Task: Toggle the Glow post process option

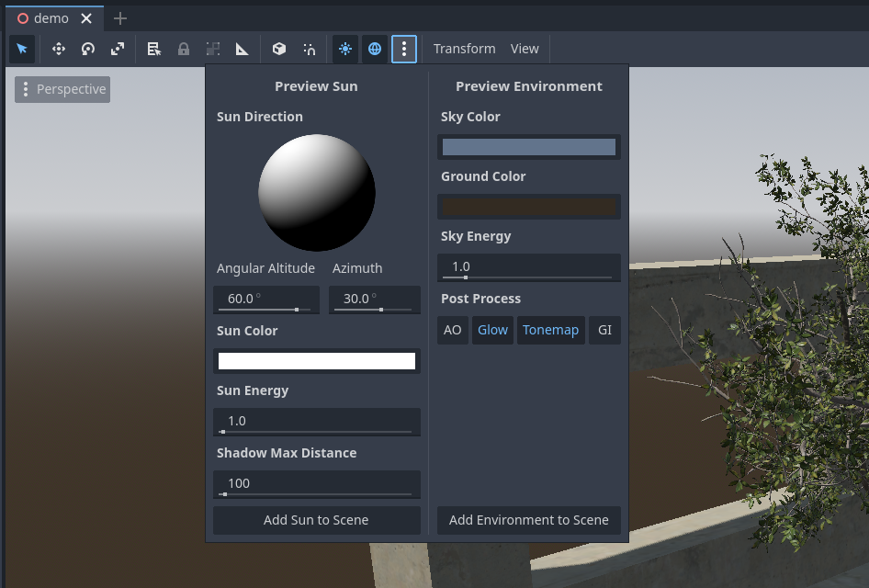Action: pos(492,330)
